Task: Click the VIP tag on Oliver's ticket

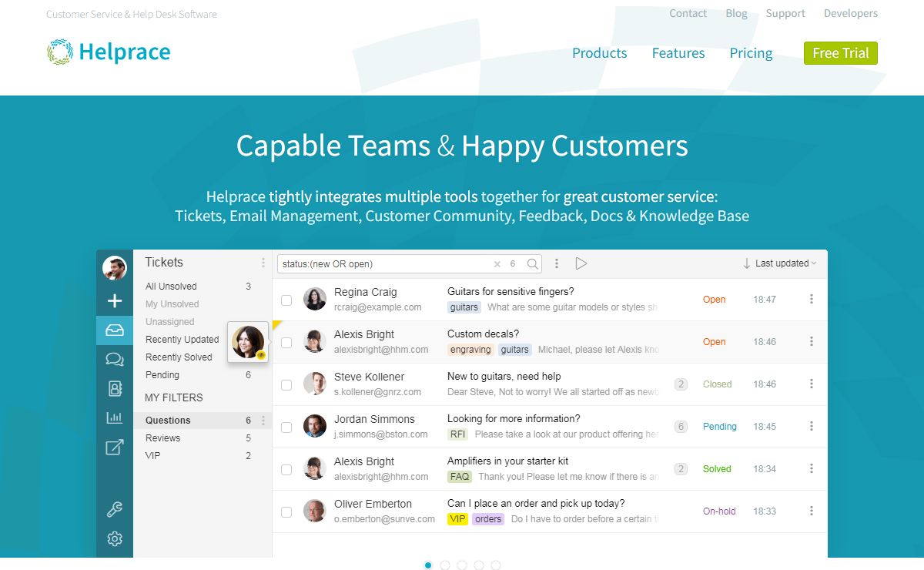Action: [x=457, y=519]
